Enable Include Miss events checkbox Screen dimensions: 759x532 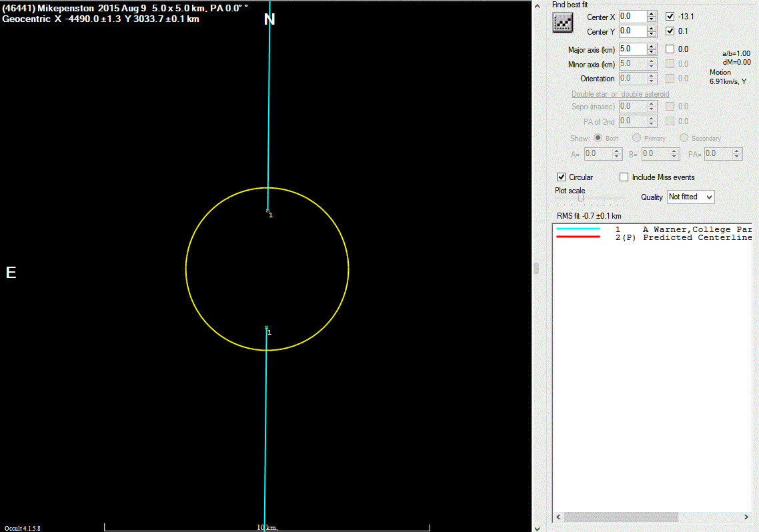pos(624,177)
